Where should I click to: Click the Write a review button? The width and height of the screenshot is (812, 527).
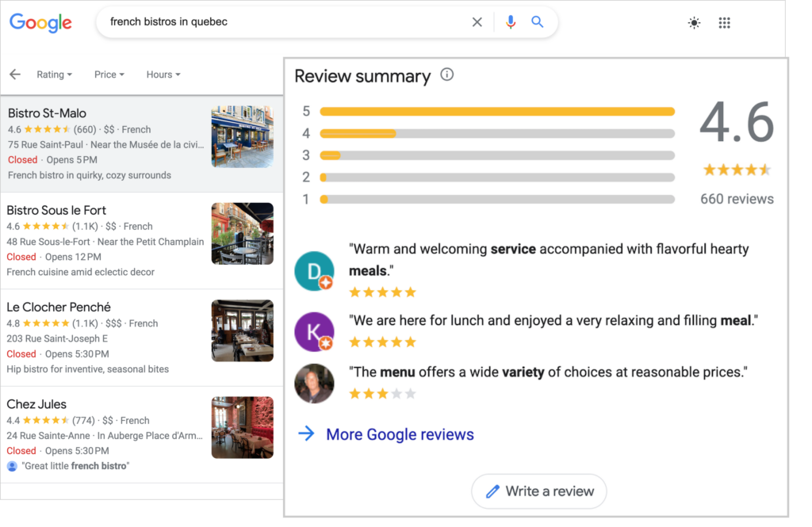pos(538,491)
